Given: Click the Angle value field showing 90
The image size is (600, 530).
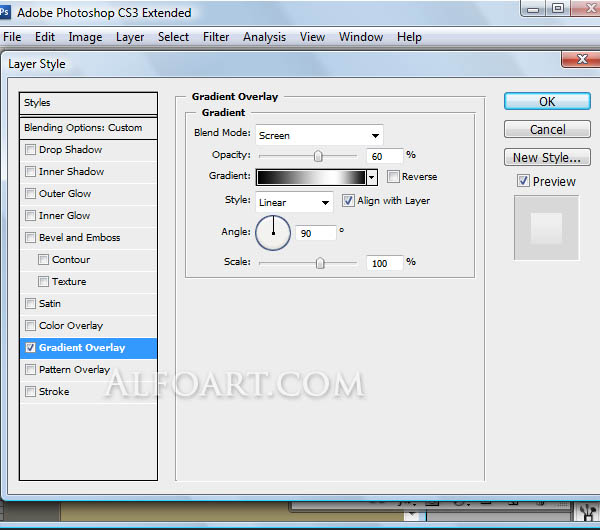Looking at the screenshot, I should [x=316, y=233].
